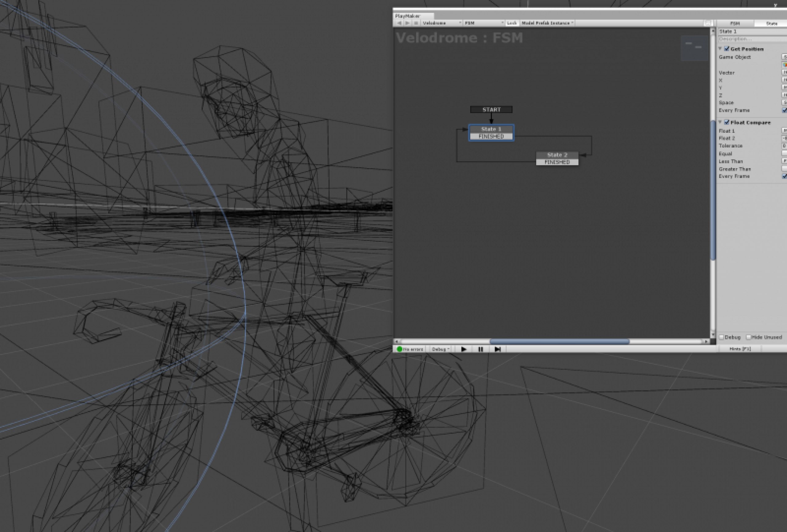This screenshot has height=532, width=787.
Task: Click the Game Object label
Action: coord(734,57)
